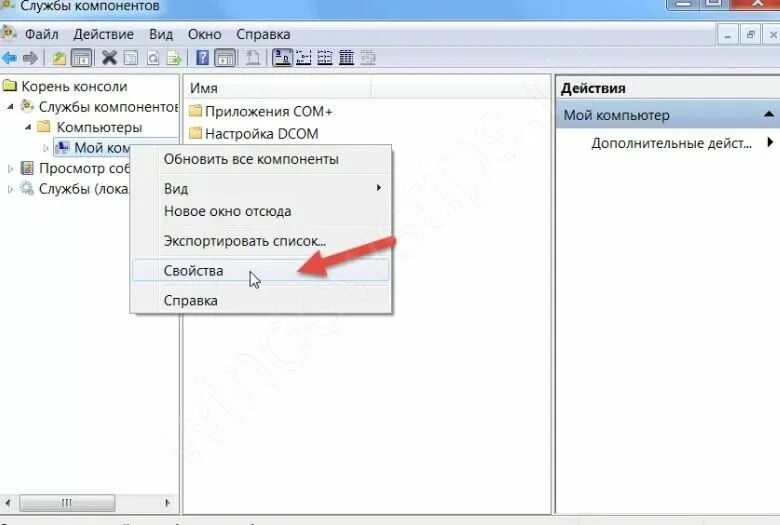The width and height of the screenshot is (780, 525).
Task: Choose Свойства in the context menu
Action: pos(261,271)
